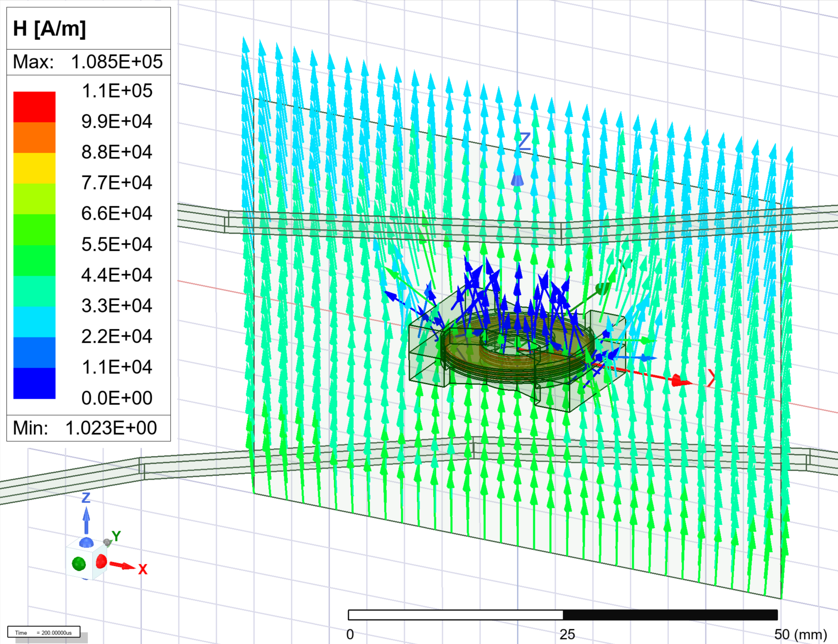Click the red X-axis arrow on orientation gizmo
This screenshot has height=644, width=838.
pyautogui.click(x=123, y=566)
